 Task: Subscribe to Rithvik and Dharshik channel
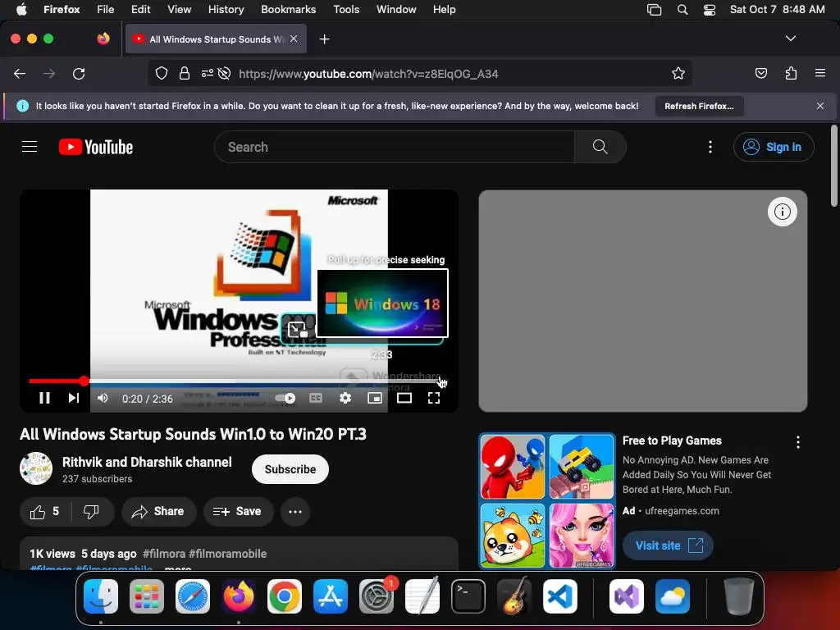click(290, 469)
